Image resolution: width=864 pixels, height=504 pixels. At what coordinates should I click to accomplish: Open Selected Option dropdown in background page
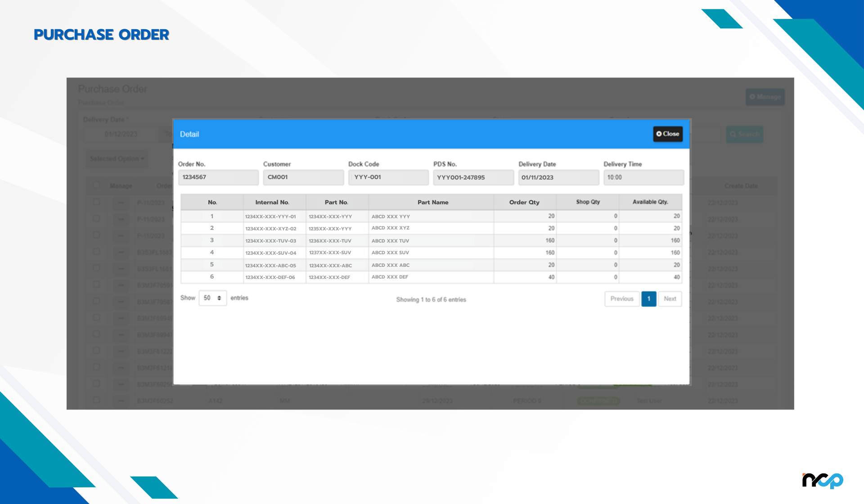(x=117, y=159)
